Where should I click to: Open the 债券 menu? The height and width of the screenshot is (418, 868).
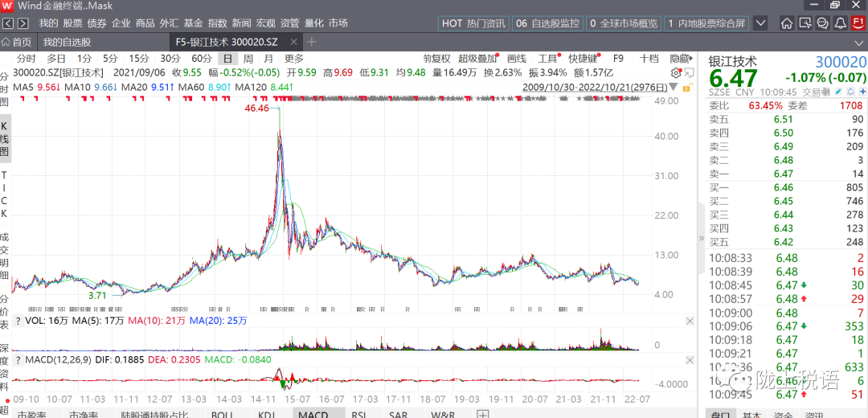point(97,23)
